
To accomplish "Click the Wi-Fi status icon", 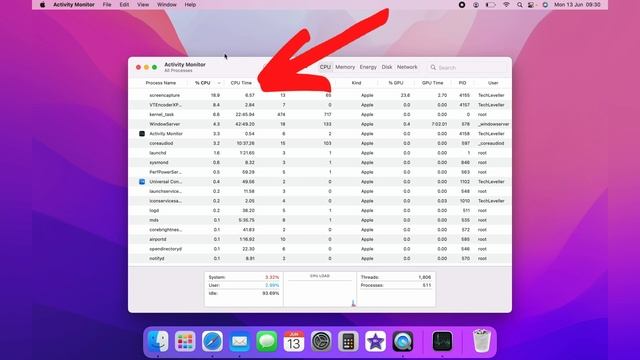I will [506, 5].
